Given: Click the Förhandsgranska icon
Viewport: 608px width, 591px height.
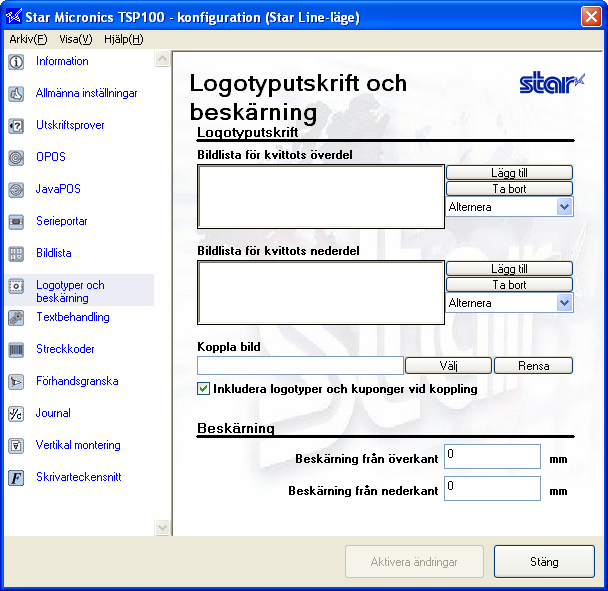Looking at the screenshot, I should [x=16, y=382].
